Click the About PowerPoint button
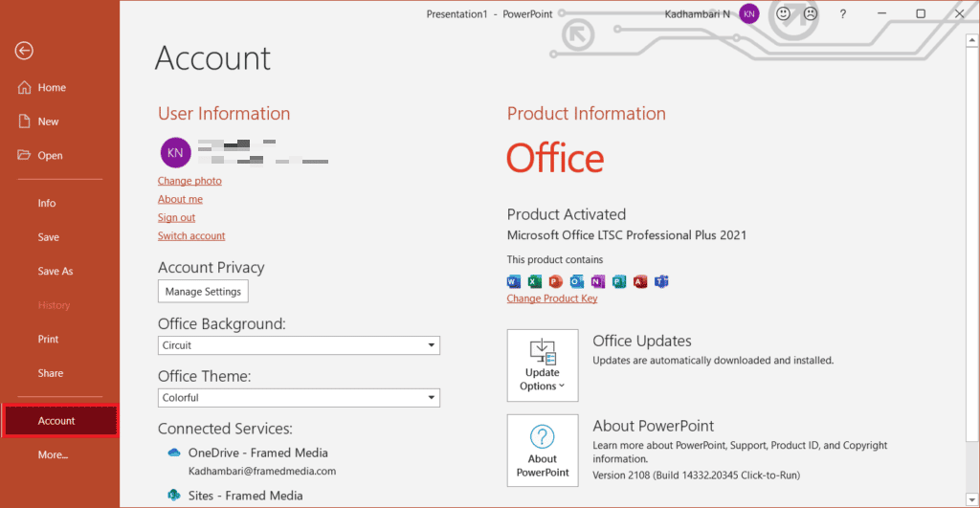Screen dimensions: 980x508 coord(543,451)
